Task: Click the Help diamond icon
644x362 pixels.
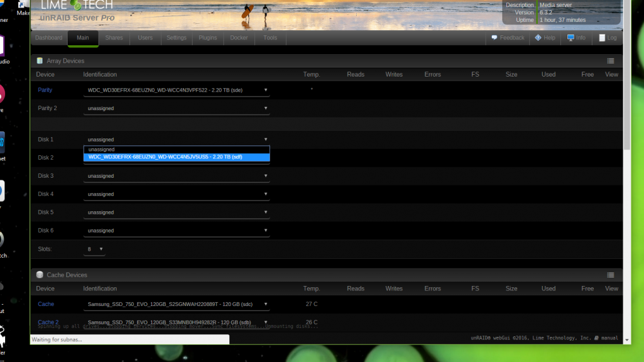Action: (538, 37)
